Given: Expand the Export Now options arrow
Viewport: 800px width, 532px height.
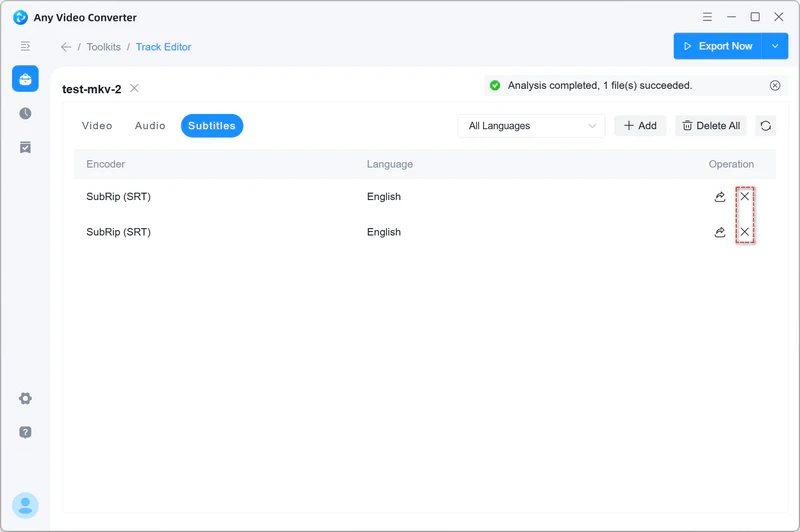Looking at the screenshot, I should [x=774, y=46].
